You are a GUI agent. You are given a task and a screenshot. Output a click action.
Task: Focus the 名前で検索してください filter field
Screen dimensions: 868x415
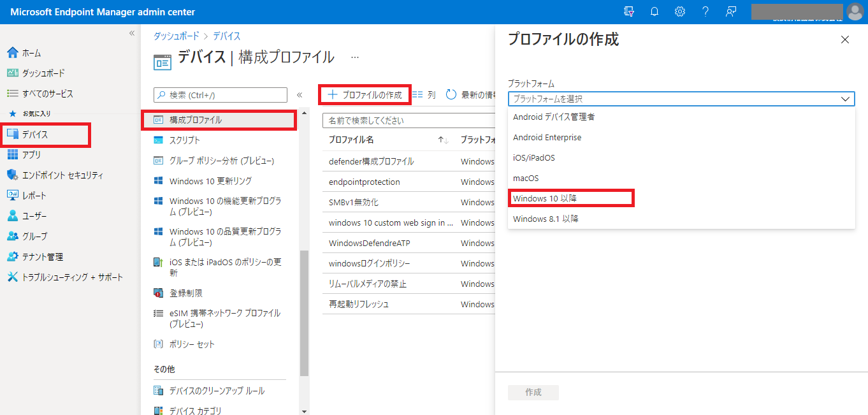409,120
